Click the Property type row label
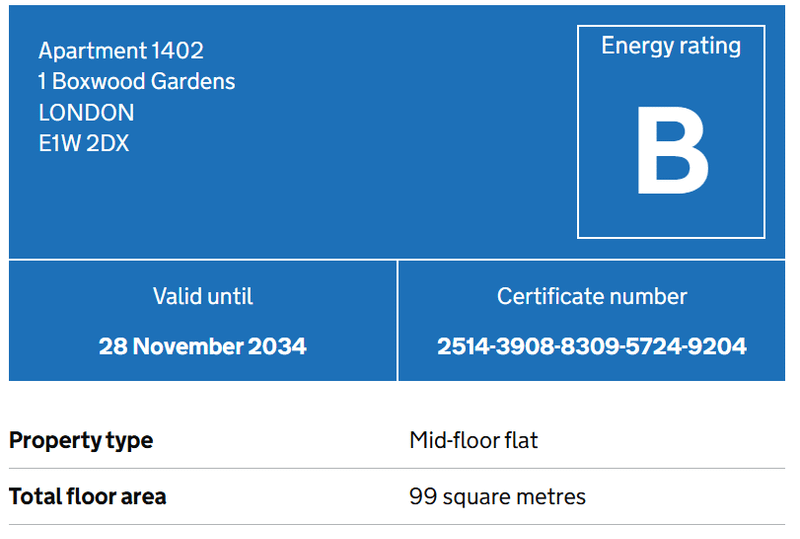800x539 pixels. click(x=81, y=440)
